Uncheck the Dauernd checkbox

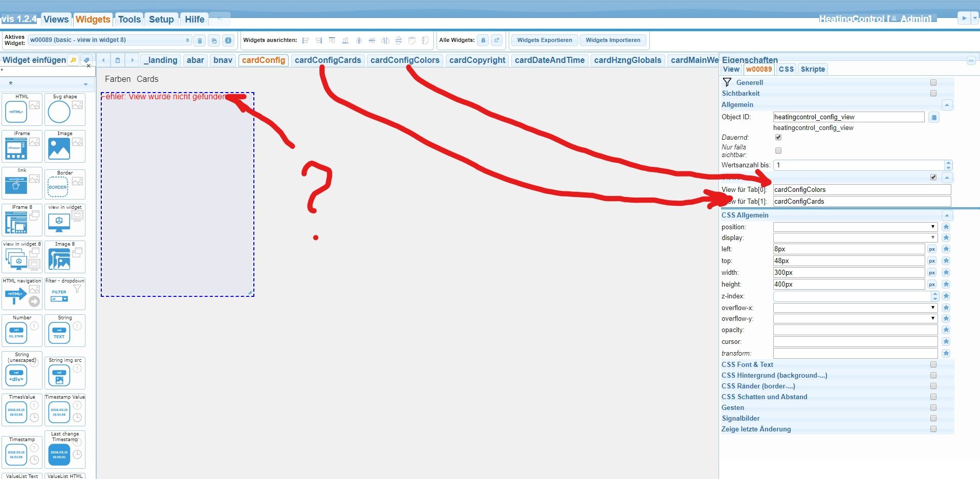pyautogui.click(x=778, y=137)
